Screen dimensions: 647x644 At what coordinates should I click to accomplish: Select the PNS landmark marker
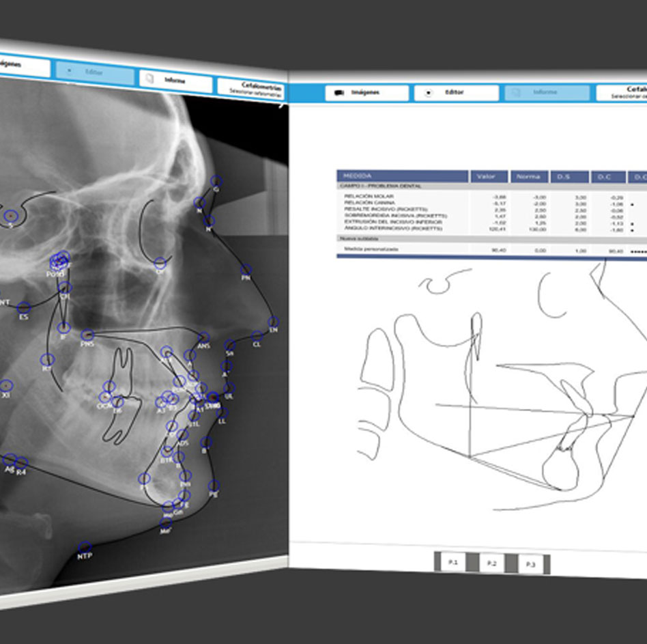87,335
